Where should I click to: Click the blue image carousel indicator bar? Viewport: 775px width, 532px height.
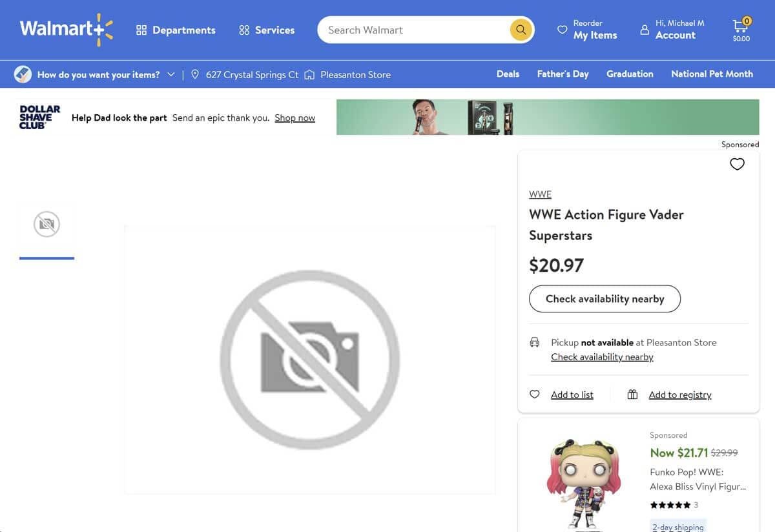tap(46, 257)
